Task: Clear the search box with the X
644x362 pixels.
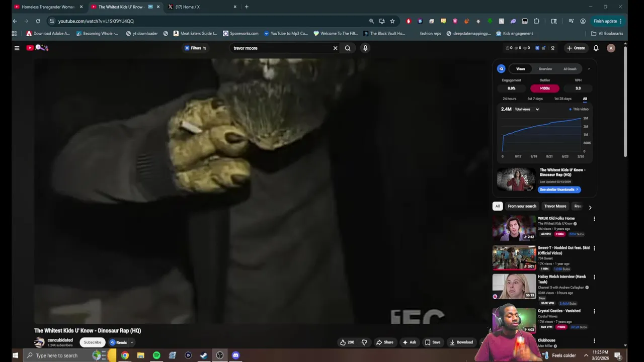Action: 335,48
